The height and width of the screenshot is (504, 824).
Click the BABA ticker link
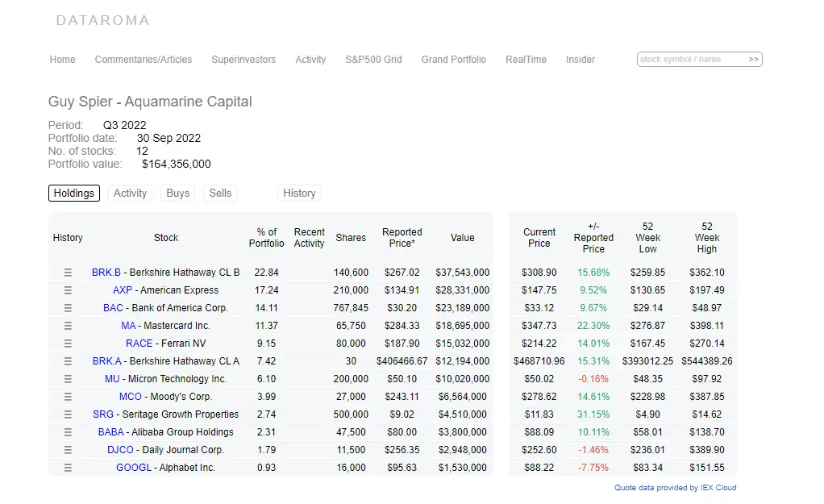coord(111,432)
